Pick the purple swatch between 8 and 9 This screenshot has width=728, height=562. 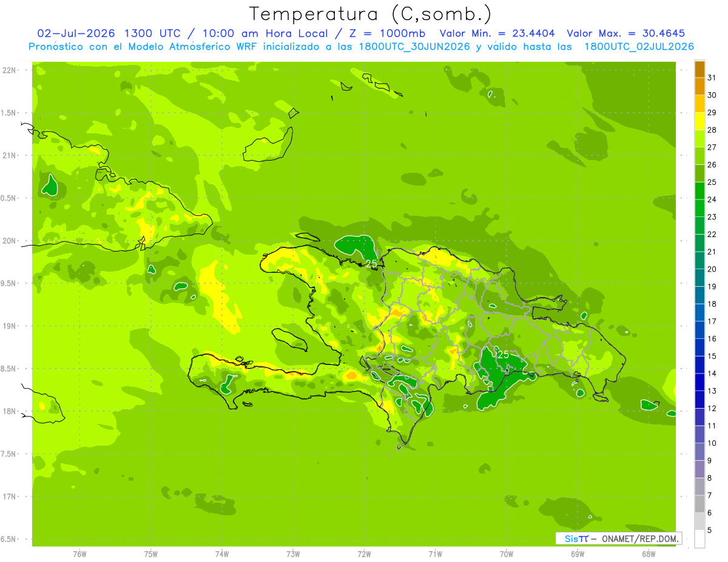pos(699,469)
